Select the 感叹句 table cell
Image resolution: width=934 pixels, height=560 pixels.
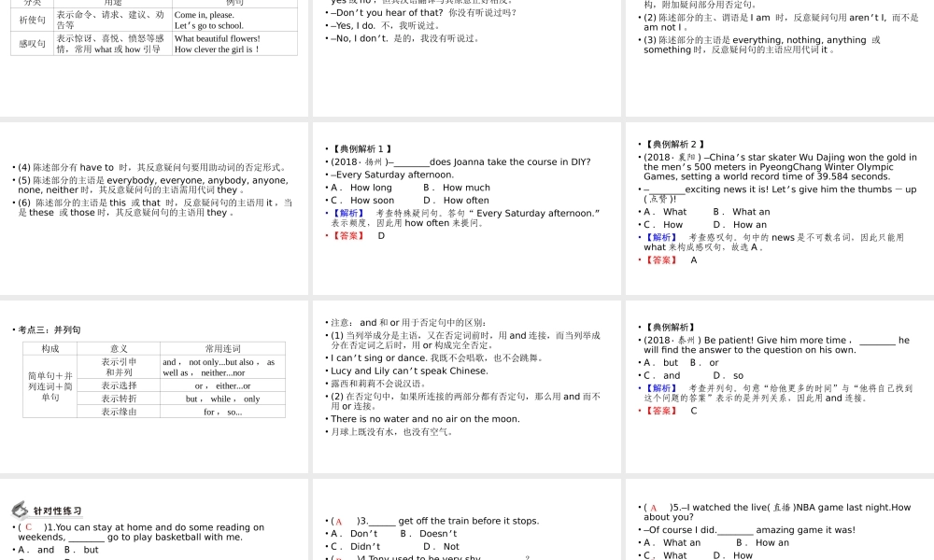coord(32,44)
